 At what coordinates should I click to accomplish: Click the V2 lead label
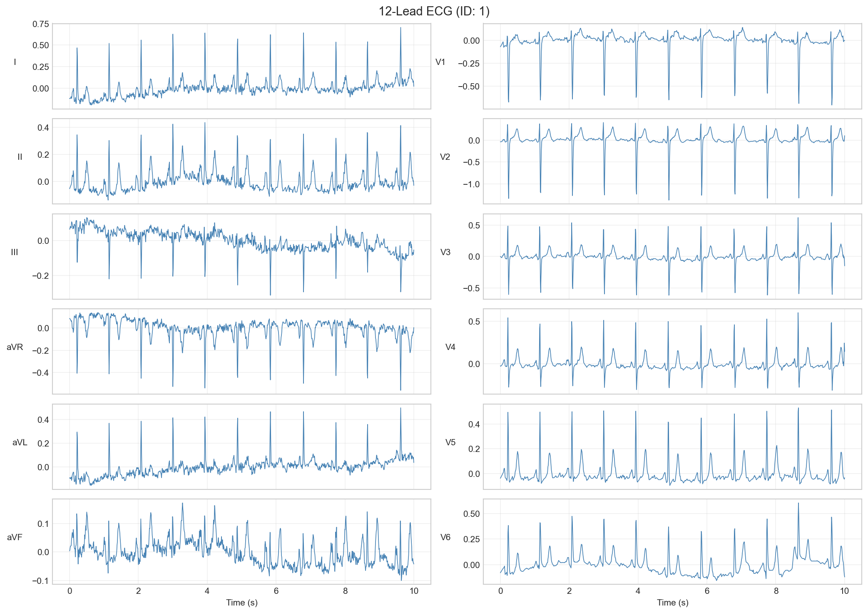(x=445, y=157)
